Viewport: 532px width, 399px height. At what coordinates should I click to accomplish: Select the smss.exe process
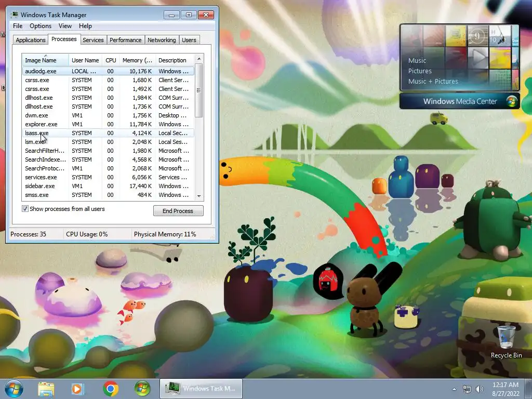click(x=108, y=195)
